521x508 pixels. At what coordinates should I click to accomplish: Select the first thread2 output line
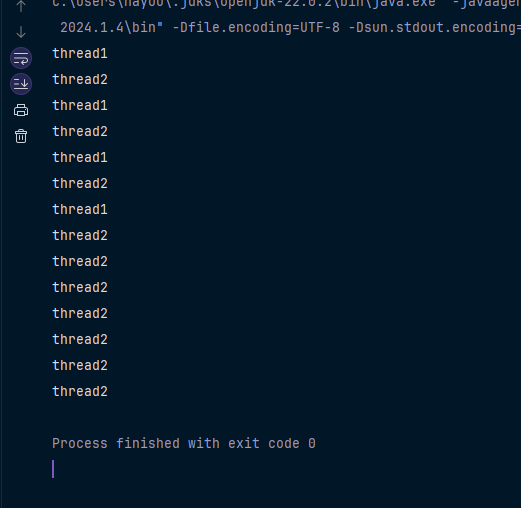tap(80, 80)
